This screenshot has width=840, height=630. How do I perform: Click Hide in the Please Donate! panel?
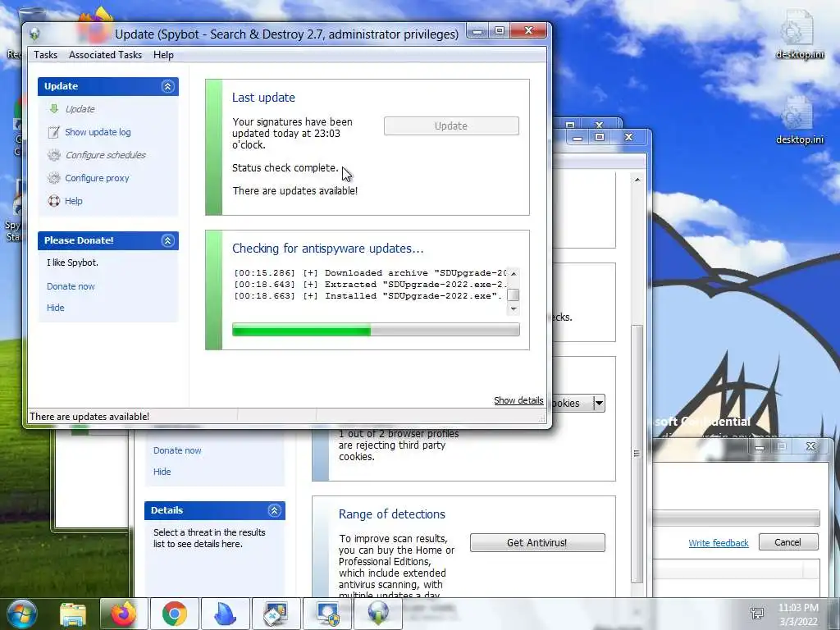(55, 308)
